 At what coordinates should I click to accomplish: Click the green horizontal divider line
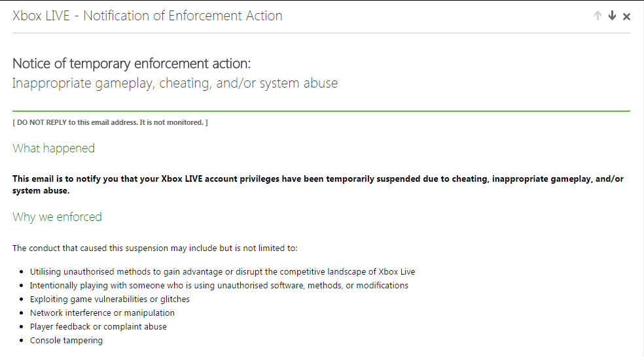pyautogui.click(x=321, y=111)
